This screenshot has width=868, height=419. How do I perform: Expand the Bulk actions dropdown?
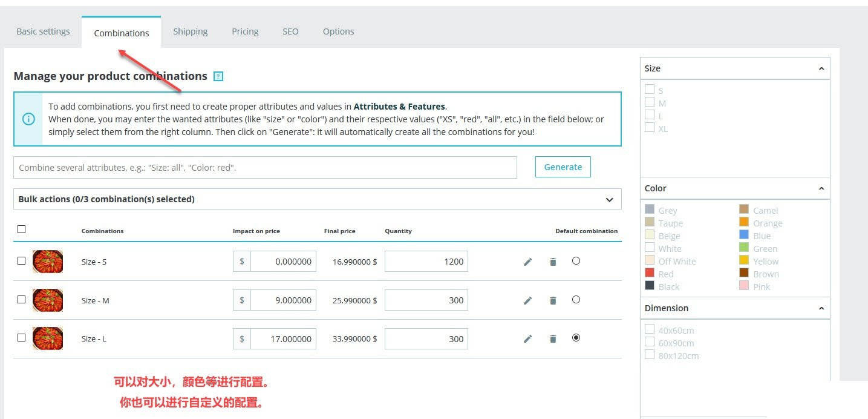coord(318,199)
